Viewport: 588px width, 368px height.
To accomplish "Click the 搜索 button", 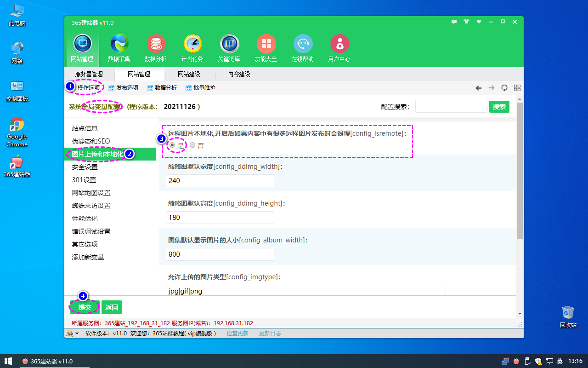I will 499,107.
